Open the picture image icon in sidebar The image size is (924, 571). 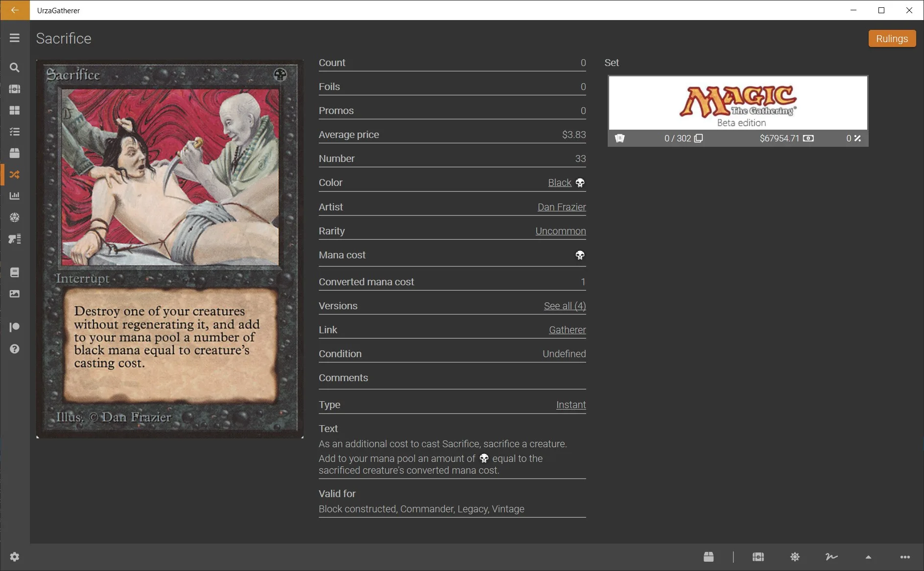coord(15,294)
